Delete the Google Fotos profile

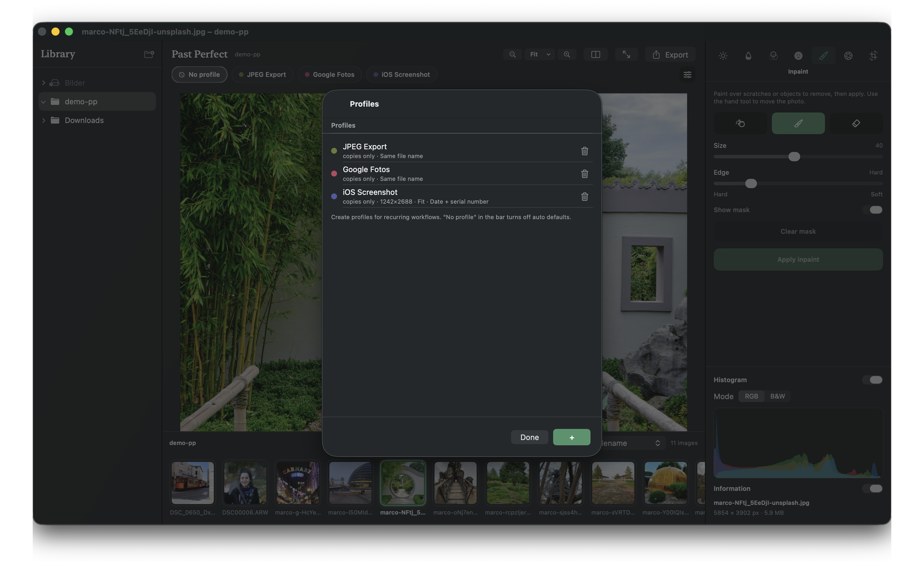584,174
